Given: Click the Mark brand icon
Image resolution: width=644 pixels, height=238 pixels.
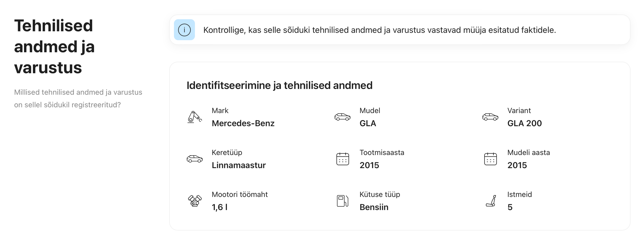Looking at the screenshot, I should click(x=195, y=117).
